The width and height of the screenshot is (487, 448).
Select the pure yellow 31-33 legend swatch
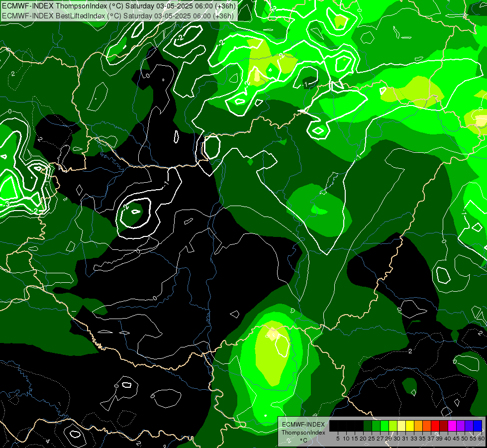(x=410, y=426)
